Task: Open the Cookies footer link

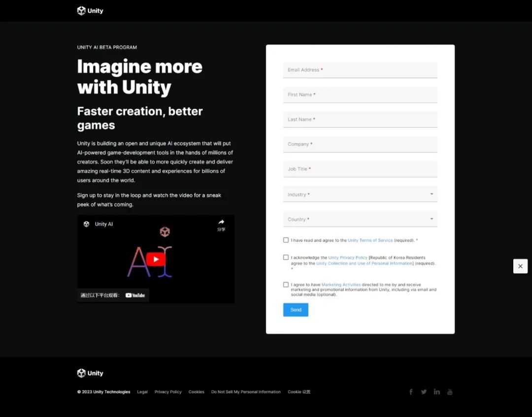Action: pyautogui.click(x=197, y=392)
